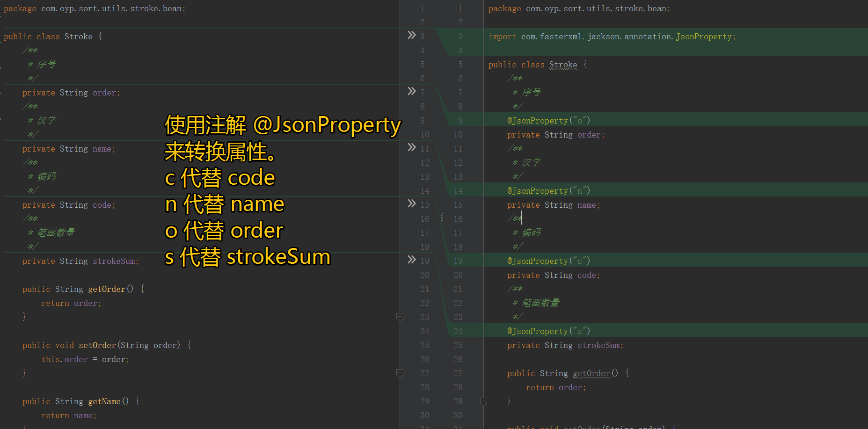Apply the change arrow at line 7
Image resolution: width=868 pixels, height=429 pixels.
(x=412, y=91)
